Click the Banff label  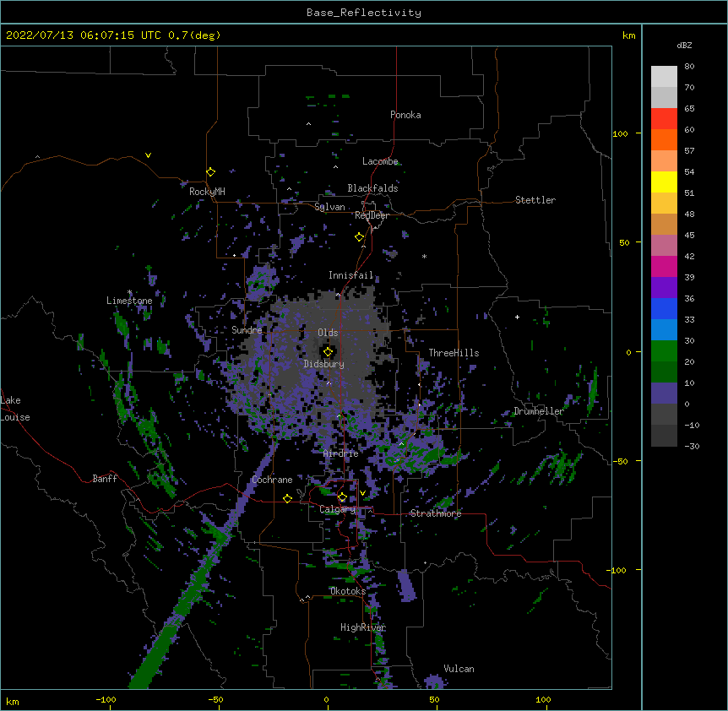105,479
